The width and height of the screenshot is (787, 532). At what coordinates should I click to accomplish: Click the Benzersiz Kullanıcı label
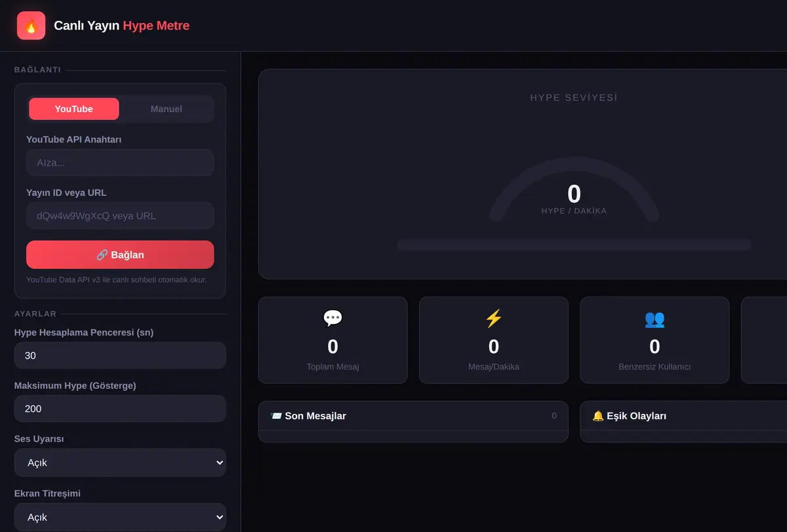(655, 367)
